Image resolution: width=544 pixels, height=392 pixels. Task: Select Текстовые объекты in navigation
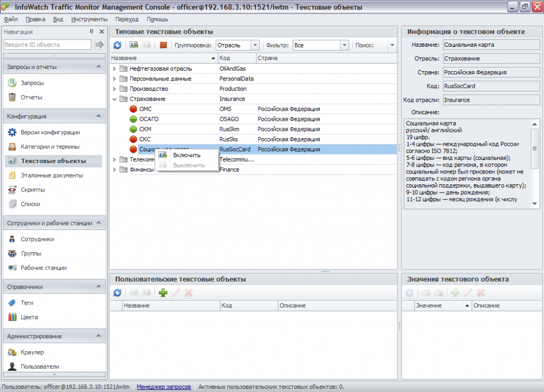pos(53,161)
